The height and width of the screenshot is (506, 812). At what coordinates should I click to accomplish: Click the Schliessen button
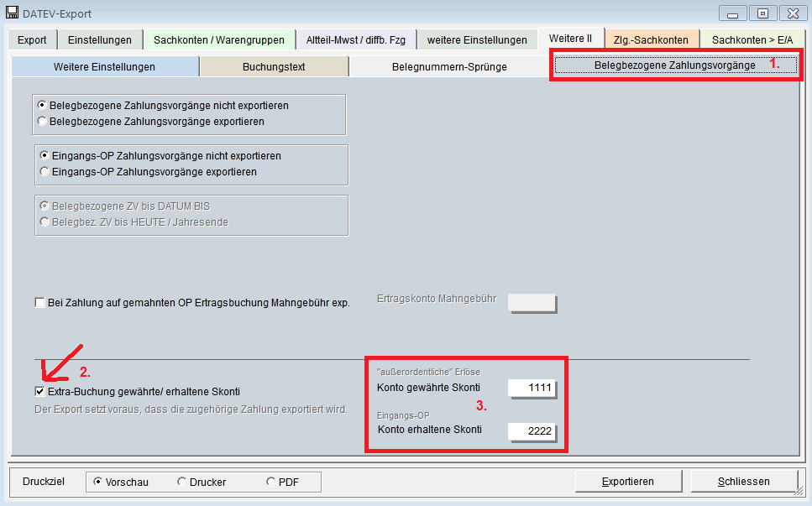[744, 482]
